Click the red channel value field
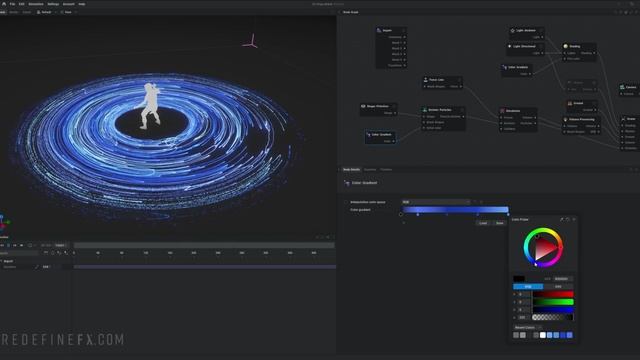Viewport: 640px width, 360px height. pyautogui.click(x=524, y=294)
